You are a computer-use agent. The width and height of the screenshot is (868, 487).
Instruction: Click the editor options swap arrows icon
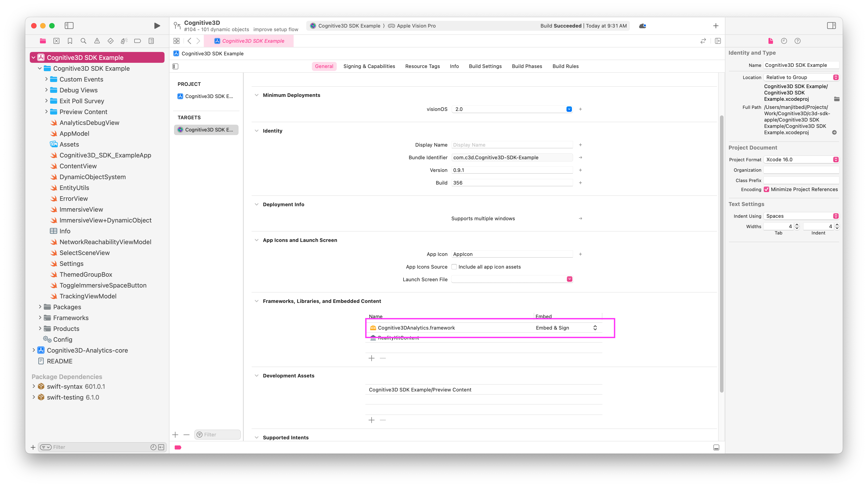pyautogui.click(x=703, y=41)
